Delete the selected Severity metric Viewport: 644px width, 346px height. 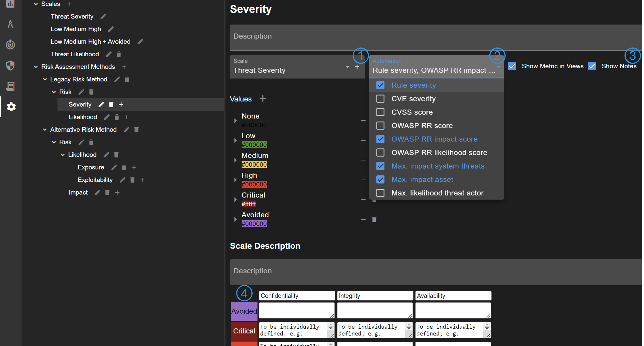pos(111,104)
